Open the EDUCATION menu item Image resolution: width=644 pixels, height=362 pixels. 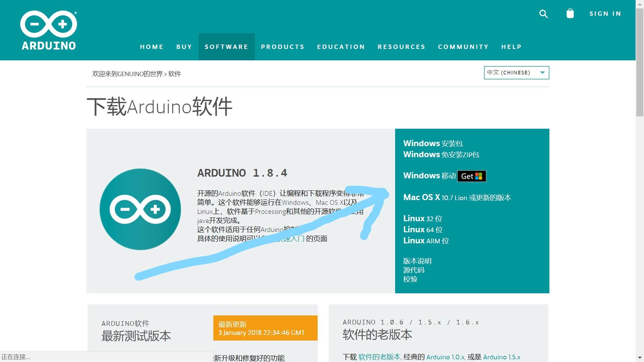(341, 47)
